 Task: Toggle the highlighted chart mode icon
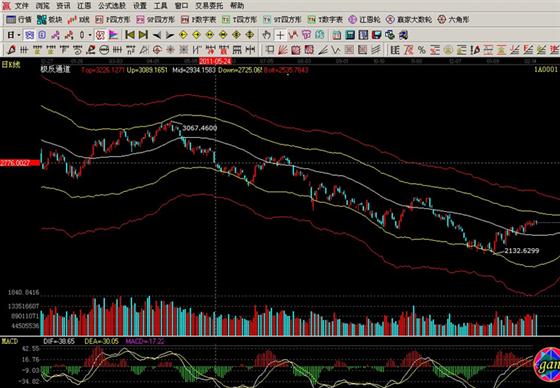(x=29, y=35)
